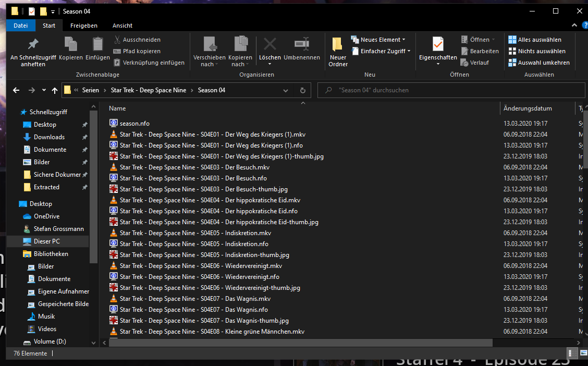The height and width of the screenshot is (366, 588).
Task: Open Neues Element dropdown
Action: tap(378, 40)
